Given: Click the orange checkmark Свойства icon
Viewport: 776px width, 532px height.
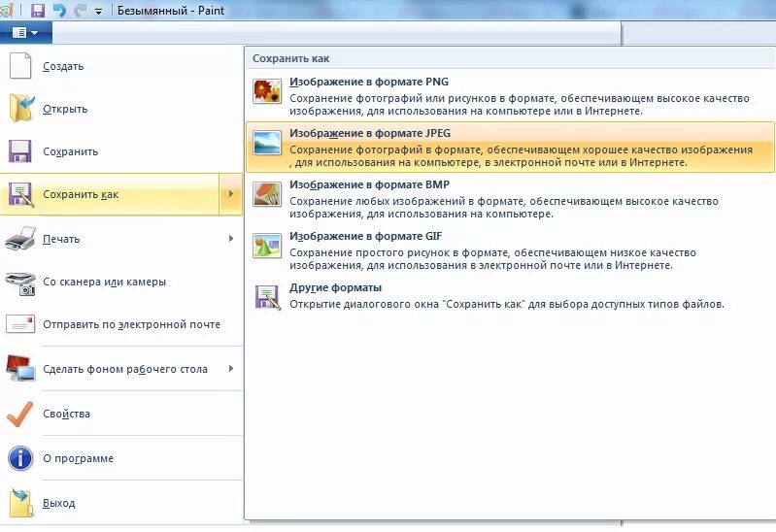Looking at the screenshot, I should tap(20, 414).
